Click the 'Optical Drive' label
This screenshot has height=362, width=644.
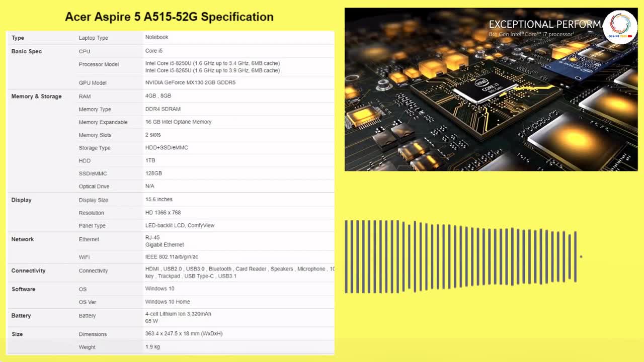(94, 187)
